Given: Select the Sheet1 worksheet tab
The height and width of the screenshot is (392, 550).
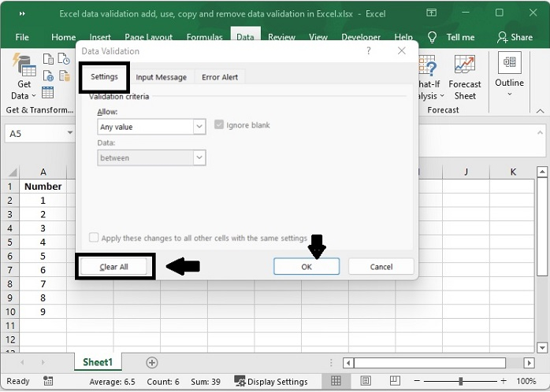Looking at the screenshot, I should click(98, 362).
